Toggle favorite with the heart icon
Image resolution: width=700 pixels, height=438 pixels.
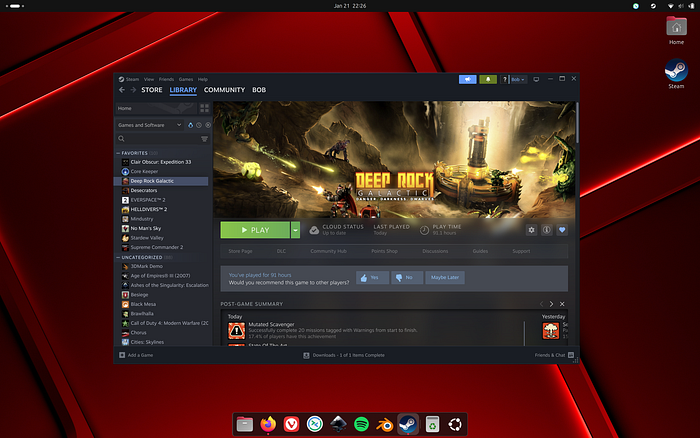click(x=562, y=230)
